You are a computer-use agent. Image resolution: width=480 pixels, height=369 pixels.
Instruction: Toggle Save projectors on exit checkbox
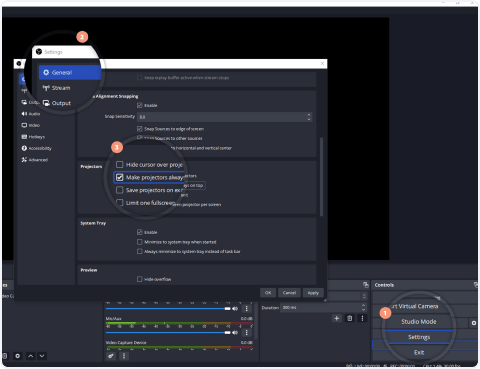tap(120, 190)
